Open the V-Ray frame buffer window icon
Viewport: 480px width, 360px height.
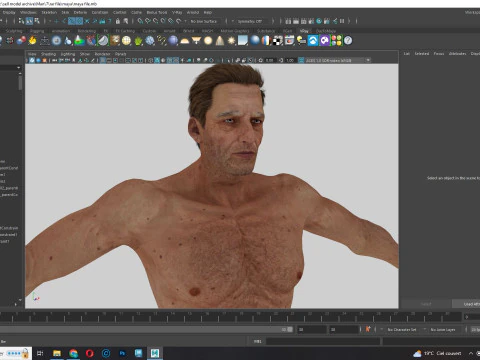(x=289, y=41)
